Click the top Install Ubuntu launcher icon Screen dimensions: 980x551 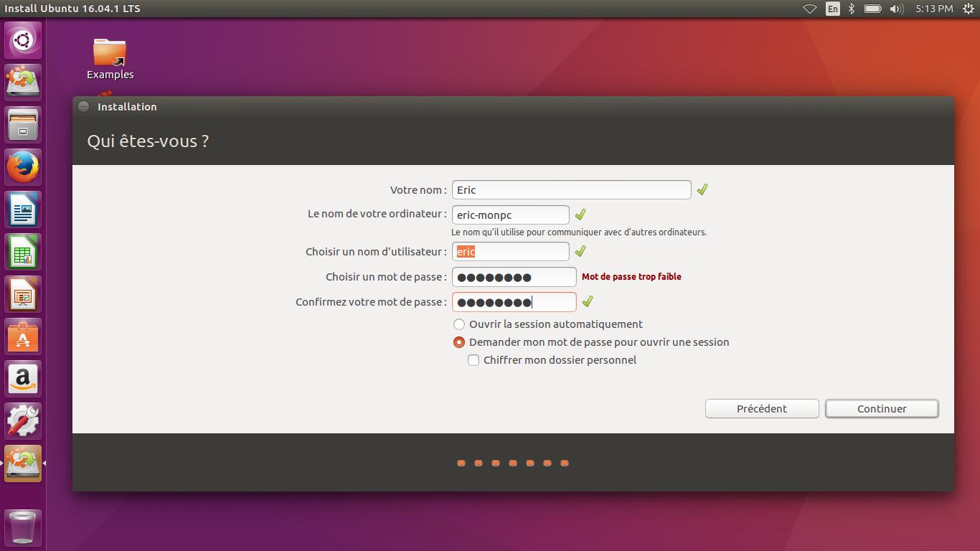click(23, 82)
